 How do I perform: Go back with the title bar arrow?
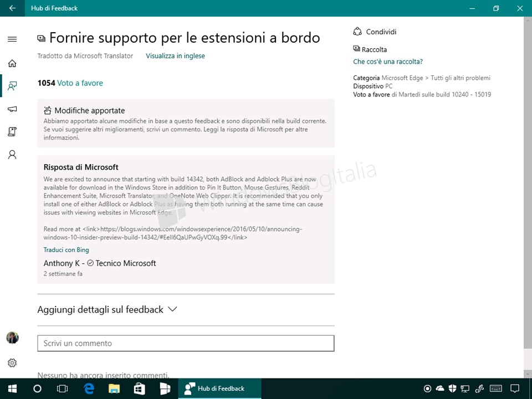(12, 8)
